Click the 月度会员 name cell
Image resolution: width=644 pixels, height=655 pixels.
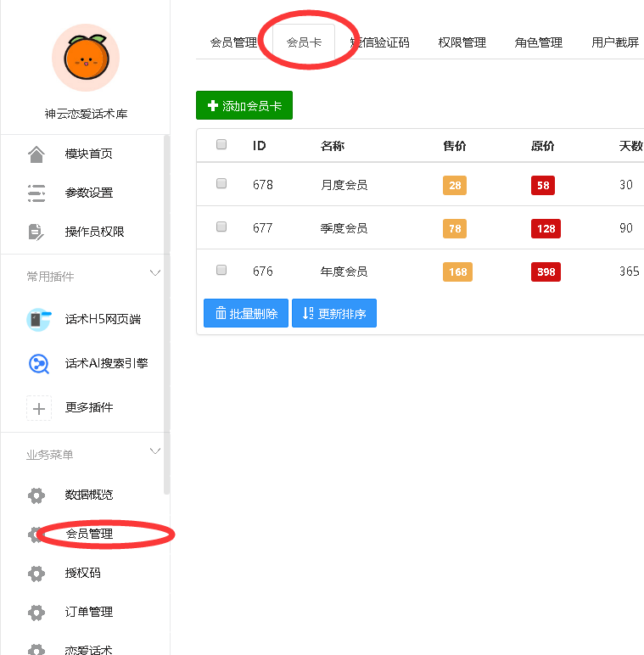(x=344, y=185)
